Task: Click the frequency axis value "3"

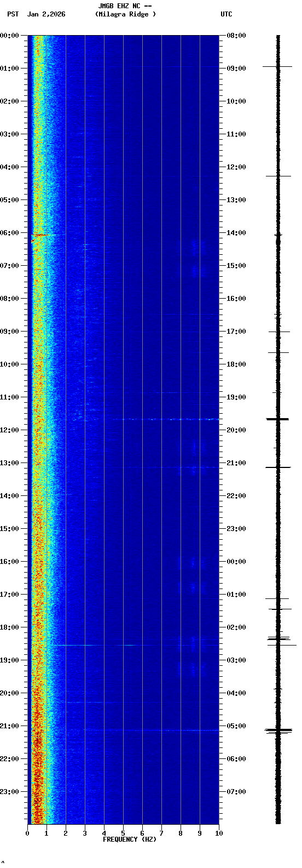Action: 85,833
